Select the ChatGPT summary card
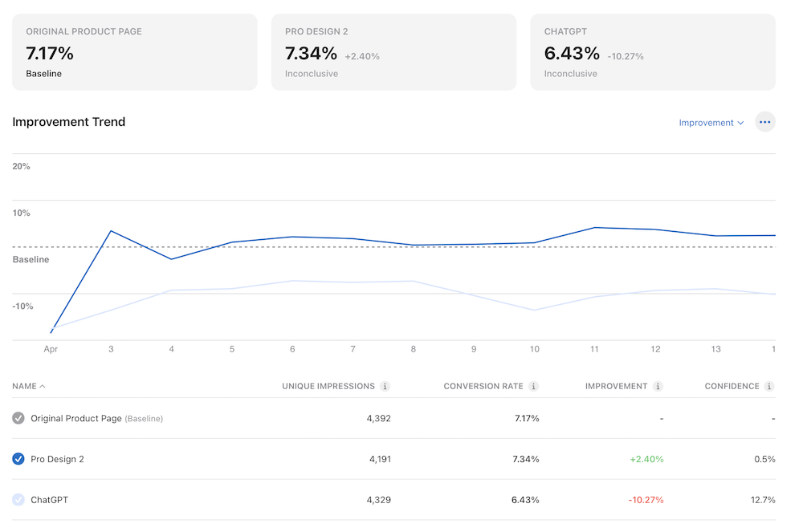Viewport: 803px width, 532px height. pos(652,51)
